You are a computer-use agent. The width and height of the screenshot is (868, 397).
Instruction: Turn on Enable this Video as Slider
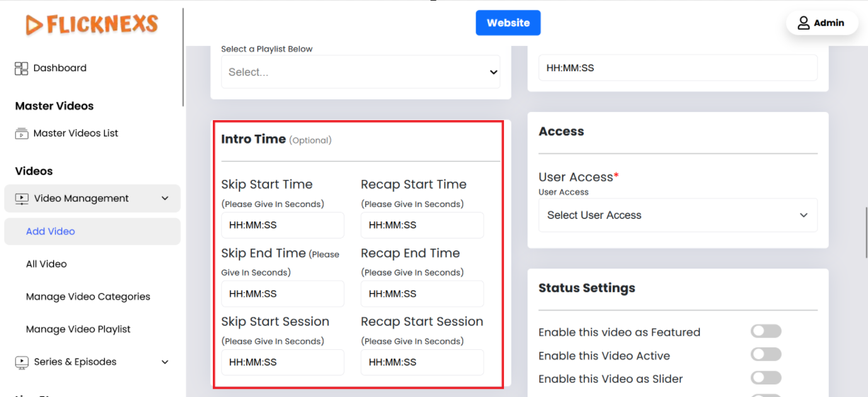[x=765, y=378]
